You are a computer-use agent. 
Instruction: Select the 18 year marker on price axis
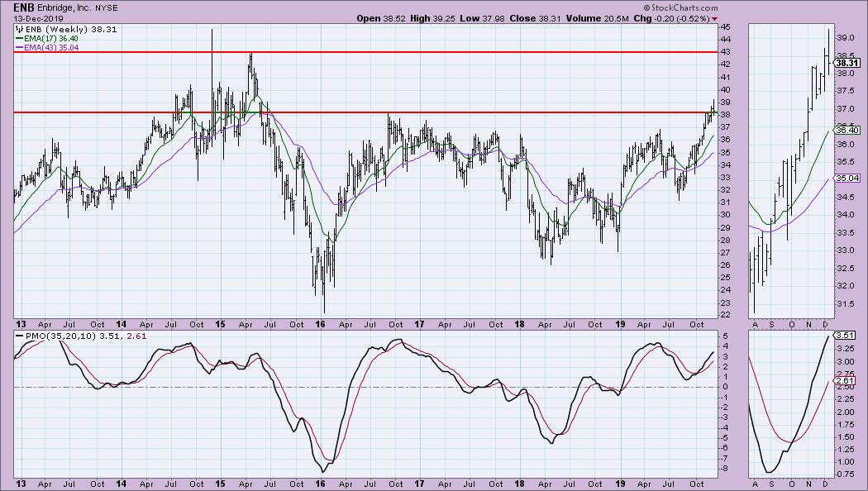pyautogui.click(x=520, y=325)
